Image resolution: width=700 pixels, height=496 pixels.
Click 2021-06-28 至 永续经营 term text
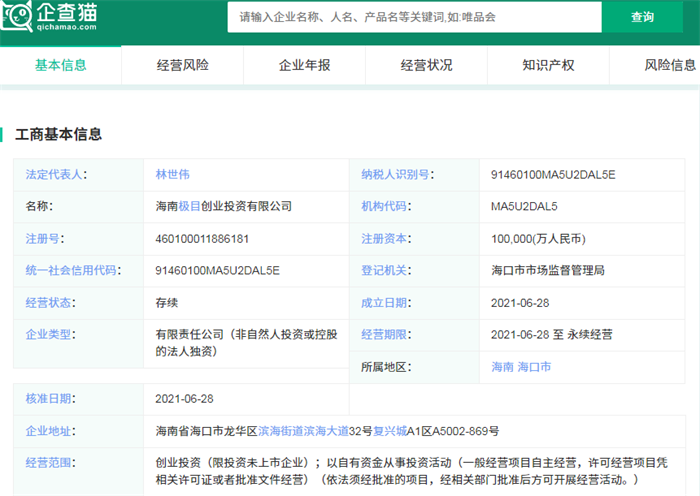(552, 334)
